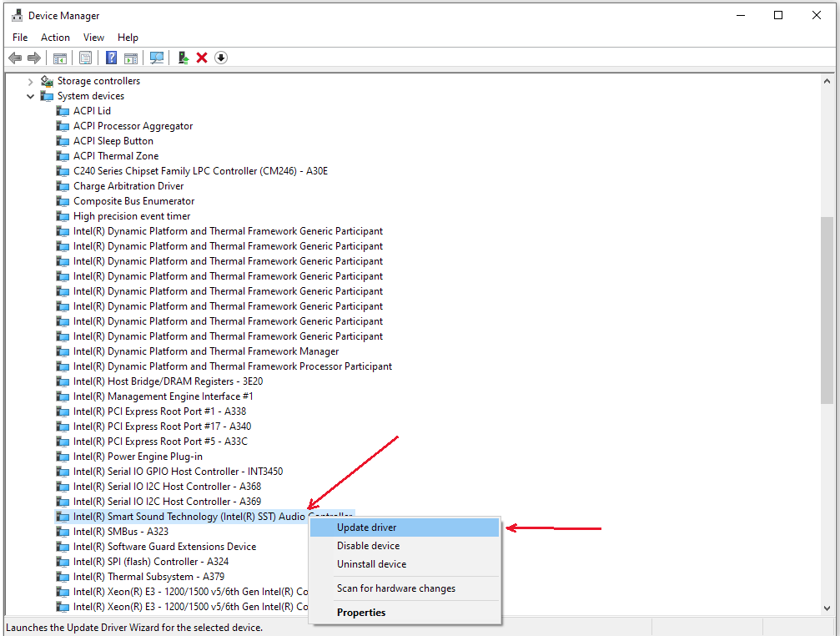Select ACPI Thermal Zone

coord(116,156)
